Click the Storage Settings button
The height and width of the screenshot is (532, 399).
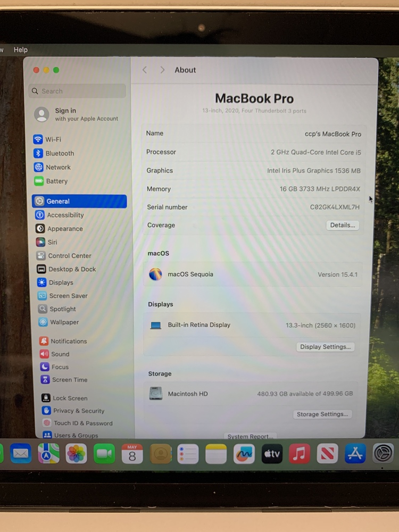322,414
